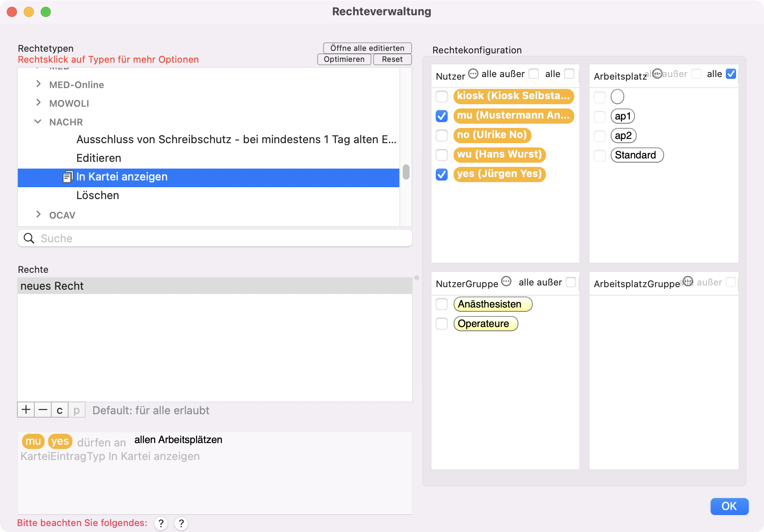Click the c copy button below Rechte
The image size is (764, 532).
pos(60,410)
